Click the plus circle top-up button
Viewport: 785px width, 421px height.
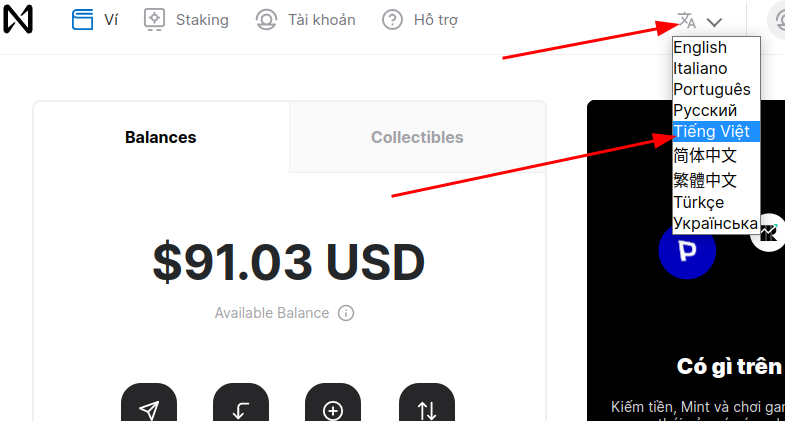333,403
